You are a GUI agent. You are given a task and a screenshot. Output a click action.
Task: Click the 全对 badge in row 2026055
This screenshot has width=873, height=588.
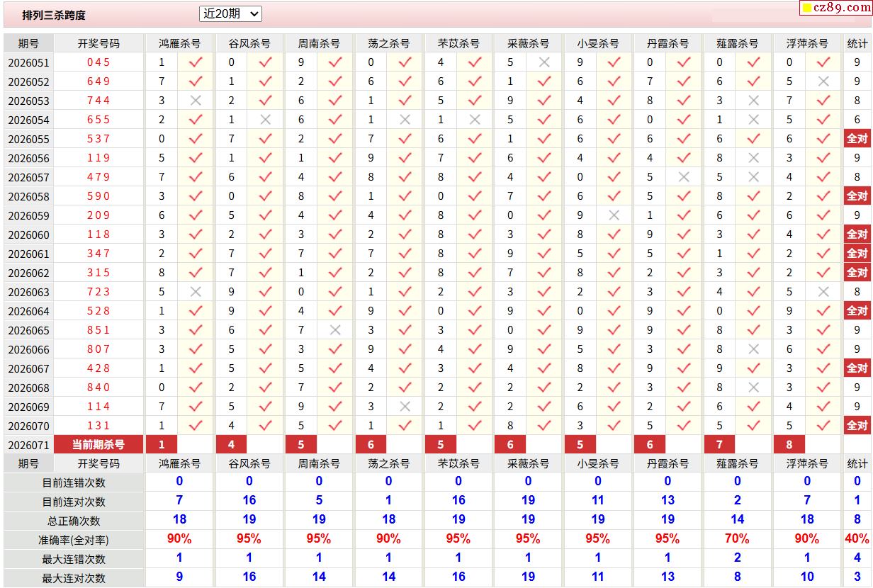coord(857,139)
